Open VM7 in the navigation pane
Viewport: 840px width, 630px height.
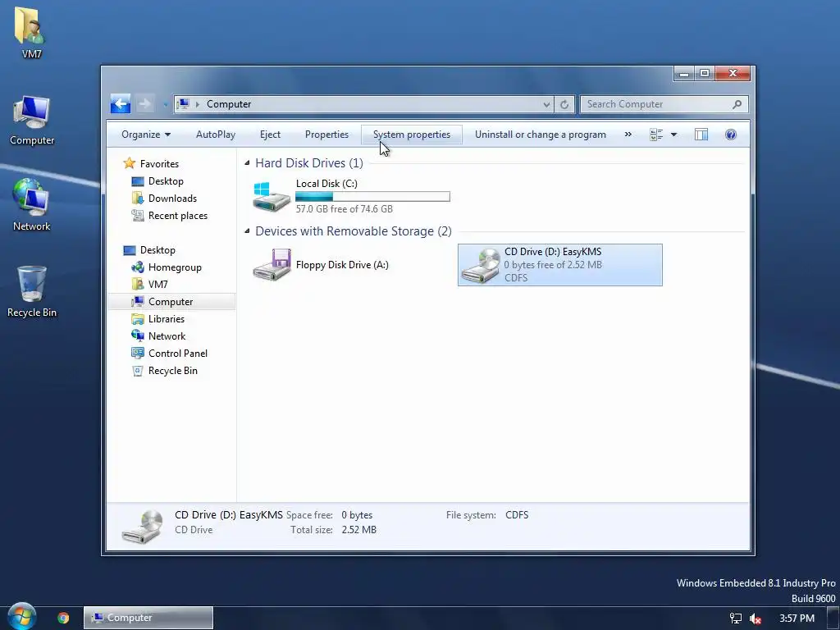click(157, 285)
